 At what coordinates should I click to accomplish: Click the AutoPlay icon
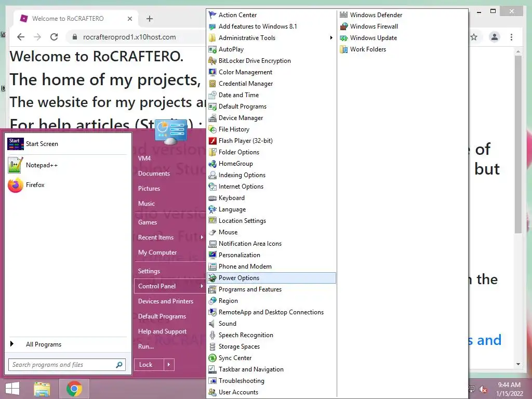[212, 49]
